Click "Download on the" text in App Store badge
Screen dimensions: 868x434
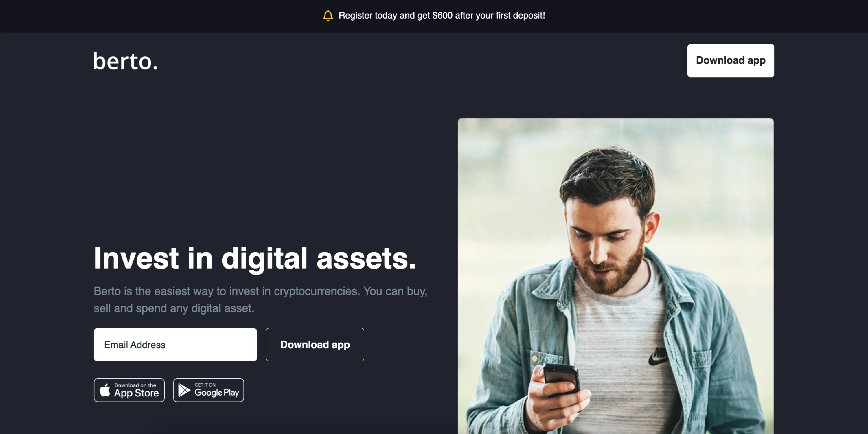tap(135, 385)
